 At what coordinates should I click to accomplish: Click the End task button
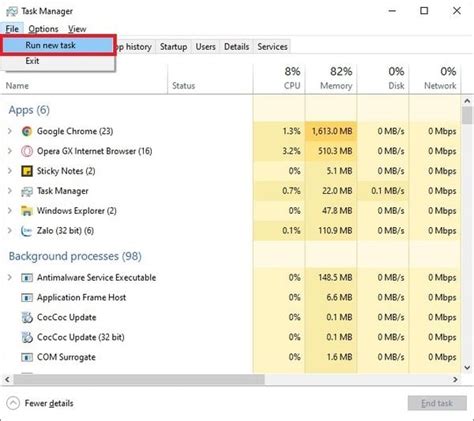pyautogui.click(x=437, y=403)
